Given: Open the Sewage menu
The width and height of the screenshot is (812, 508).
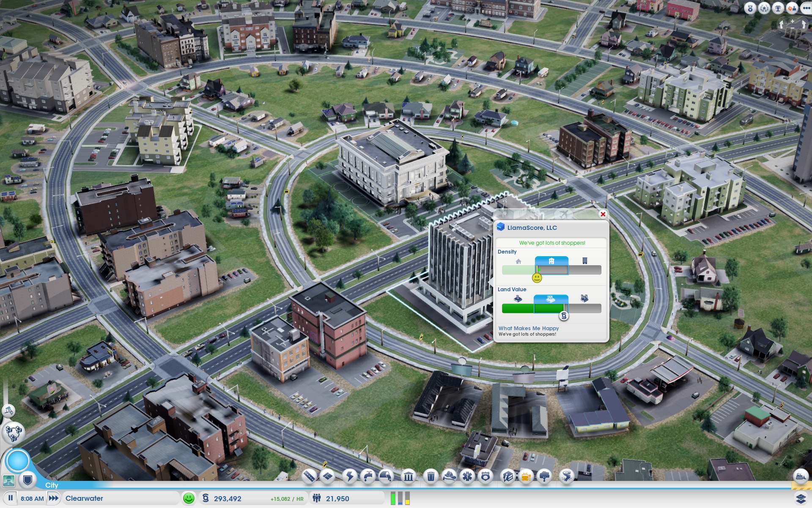Looking at the screenshot, I should (386, 476).
